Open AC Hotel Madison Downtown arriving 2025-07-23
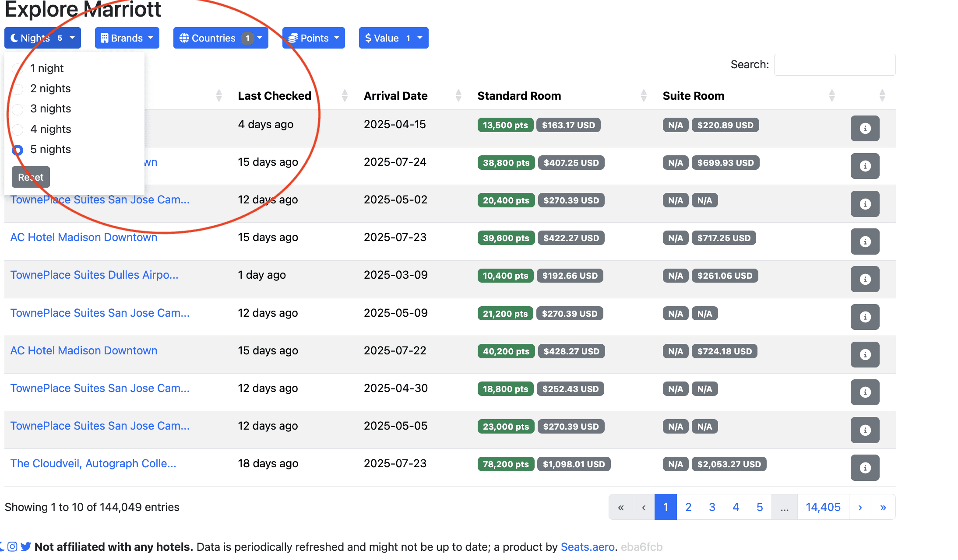The height and width of the screenshot is (560, 958). pyautogui.click(x=84, y=237)
